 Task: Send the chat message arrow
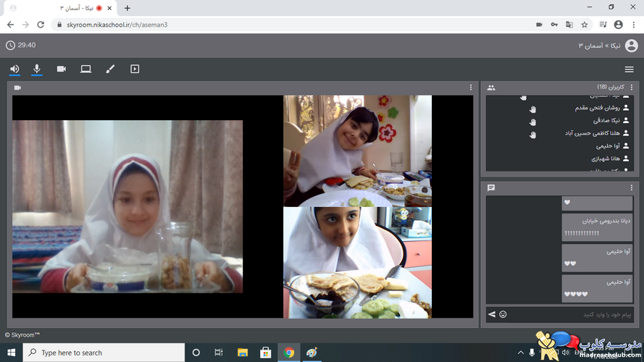492,314
